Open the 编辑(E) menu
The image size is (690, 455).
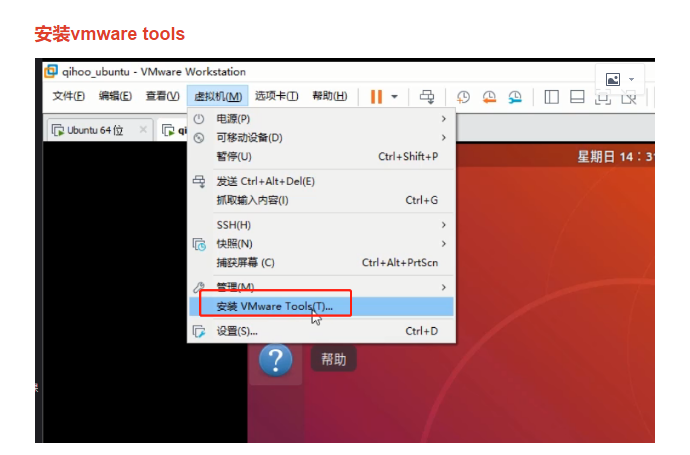(x=115, y=96)
